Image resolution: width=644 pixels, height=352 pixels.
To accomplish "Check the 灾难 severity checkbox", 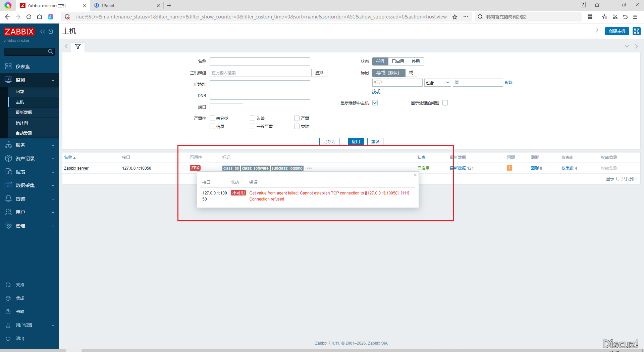I will (x=297, y=126).
